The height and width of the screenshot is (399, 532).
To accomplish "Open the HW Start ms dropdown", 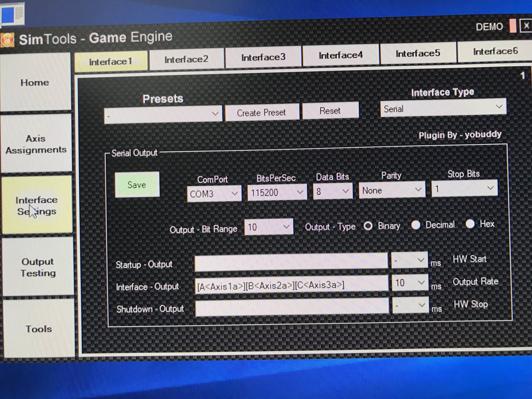I will coord(409,260).
